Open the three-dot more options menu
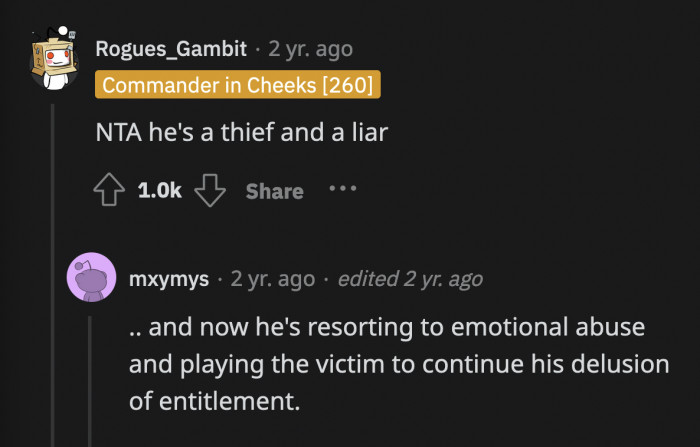The width and height of the screenshot is (700, 447). tap(342, 188)
